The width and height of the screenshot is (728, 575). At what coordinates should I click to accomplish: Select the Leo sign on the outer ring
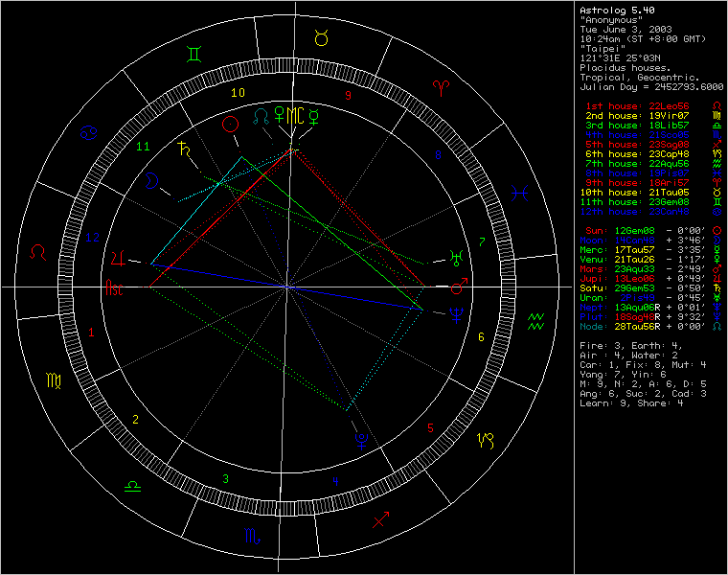tap(39, 252)
